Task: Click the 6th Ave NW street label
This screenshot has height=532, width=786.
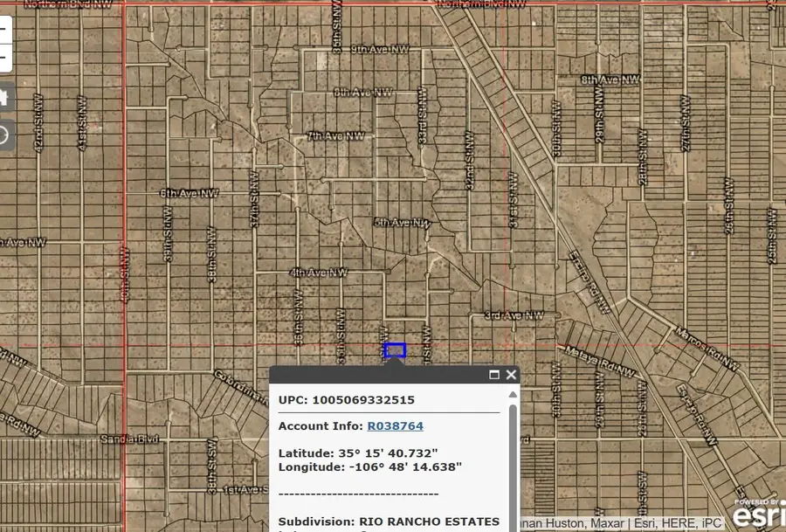Action: [x=189, y=193]
